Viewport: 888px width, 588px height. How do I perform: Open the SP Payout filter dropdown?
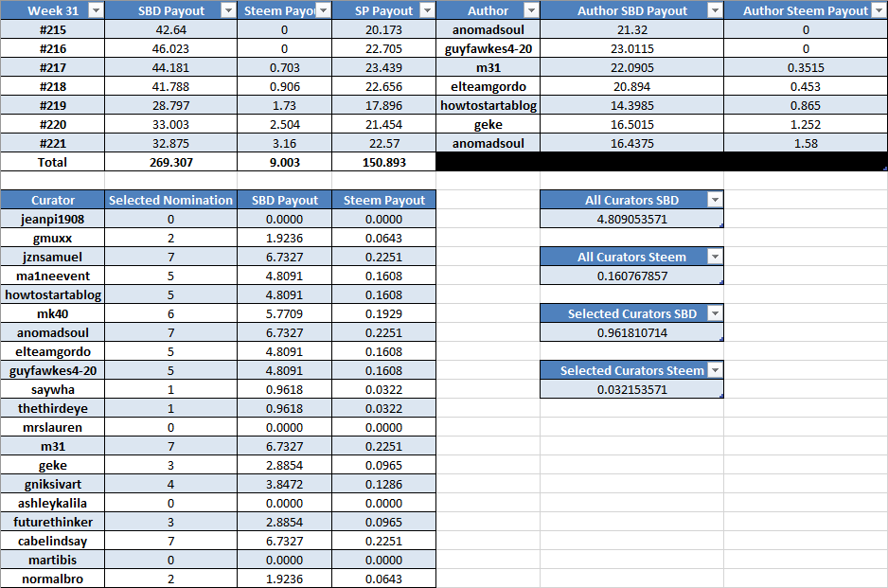(428, 10)
